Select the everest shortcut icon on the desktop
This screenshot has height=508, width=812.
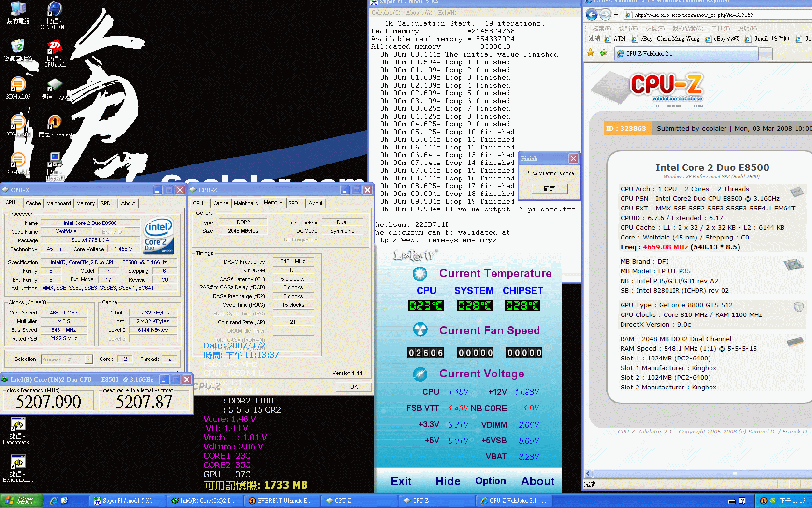(x=55, y=126)
